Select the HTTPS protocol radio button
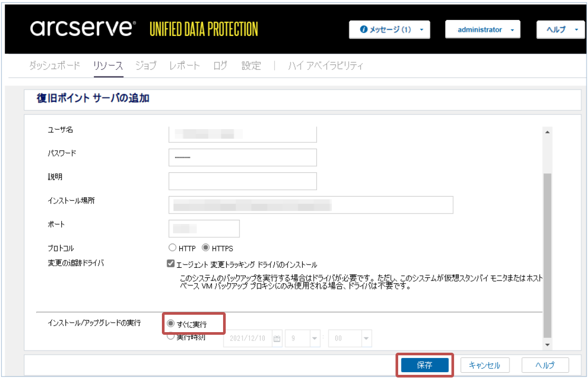Viewport: 588px width, 378px height. (206, 248)
